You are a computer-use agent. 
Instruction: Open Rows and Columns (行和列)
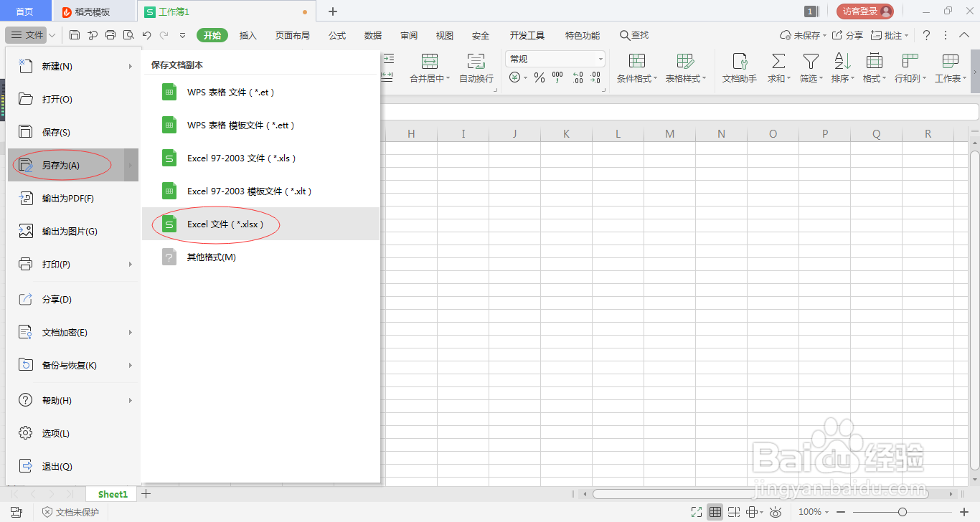point(910,68)
